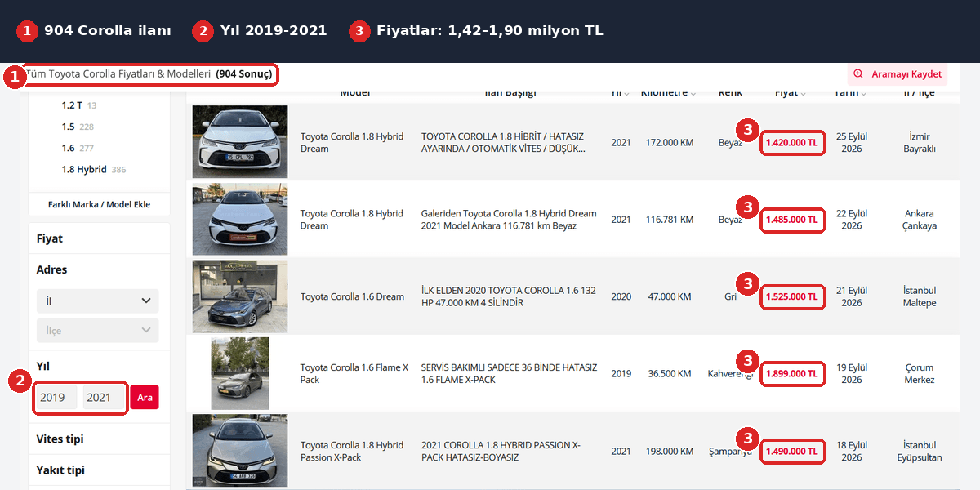Open the İlçe dropdown
This screenshot has height=490, width=980.
click(x=98, y=330)
